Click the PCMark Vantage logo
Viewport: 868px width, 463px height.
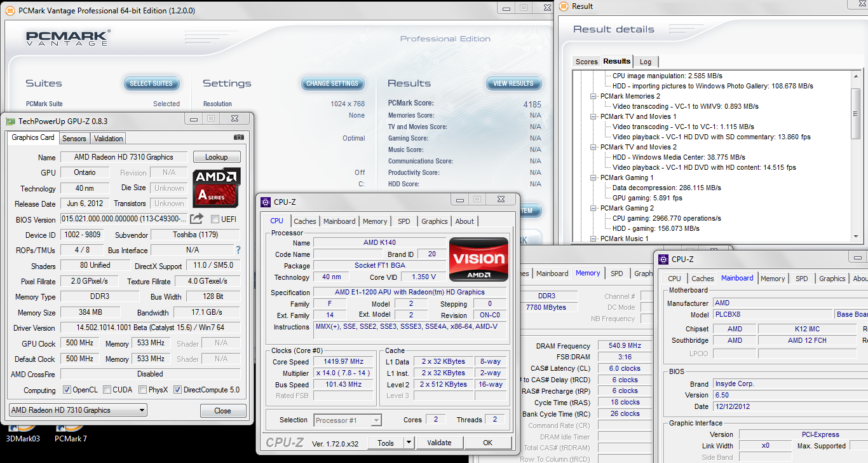point(68,38)
